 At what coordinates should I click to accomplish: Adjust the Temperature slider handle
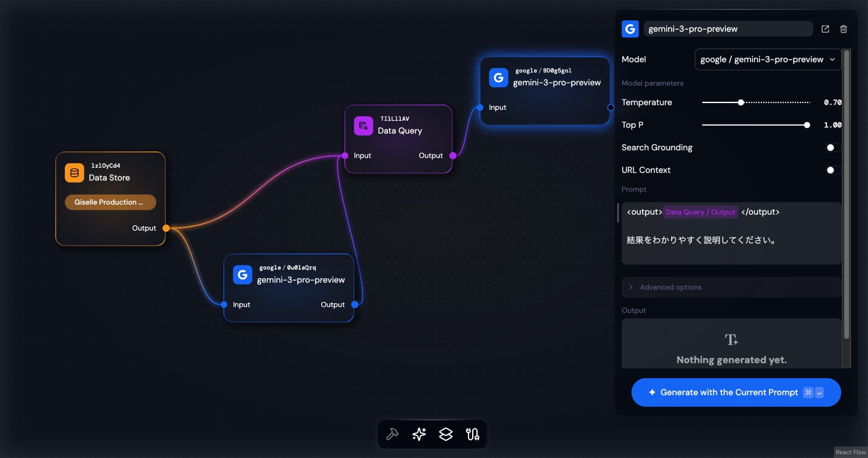(740, 102)
